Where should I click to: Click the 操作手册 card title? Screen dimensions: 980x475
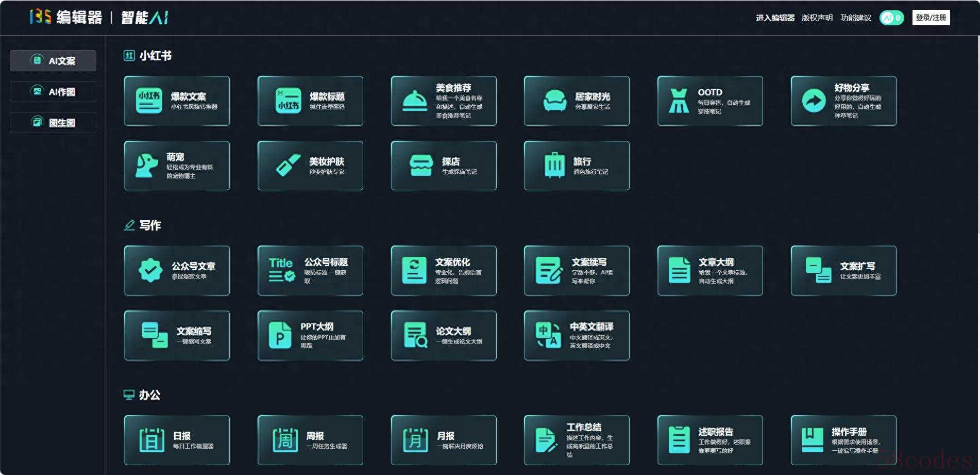(x=849, y=432)
